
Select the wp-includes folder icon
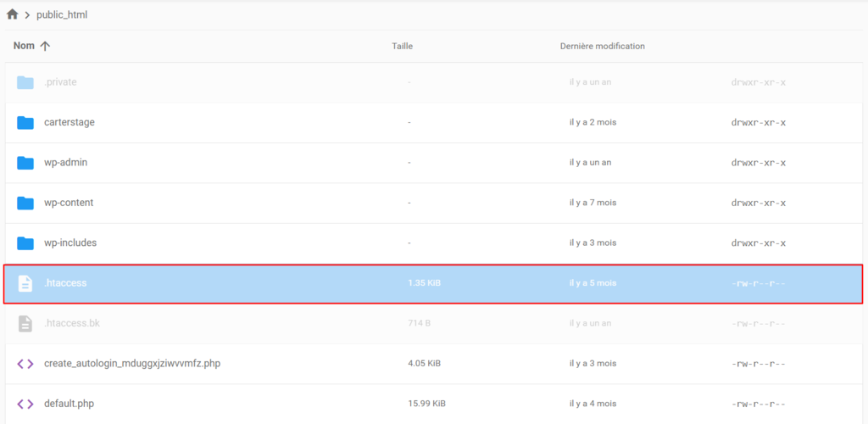(x=25, y=243)
